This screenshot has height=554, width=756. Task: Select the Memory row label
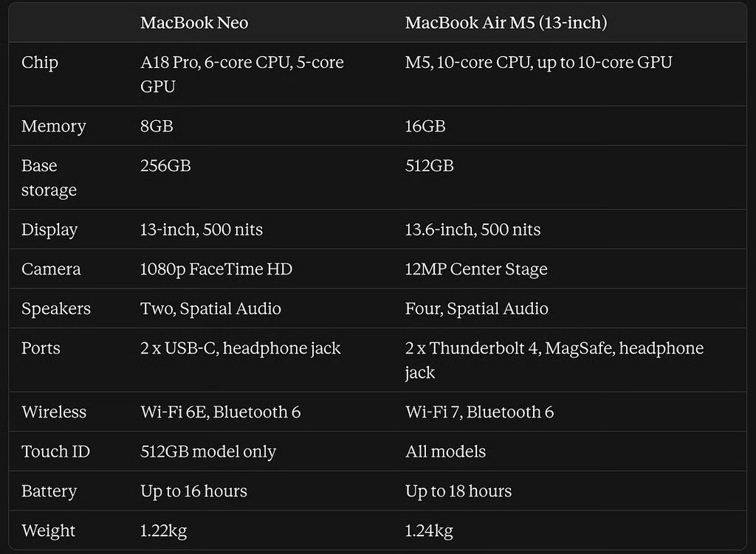click(x=54, y=125)
